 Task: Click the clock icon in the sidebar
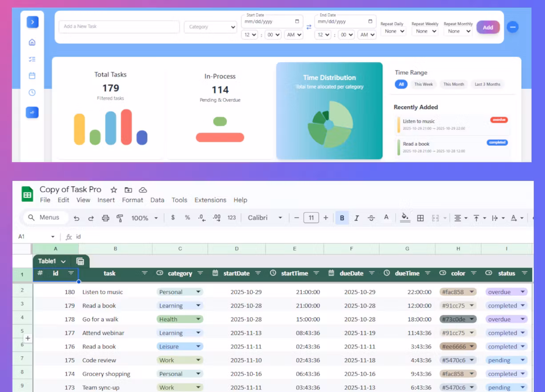click(x=32, y=93)
